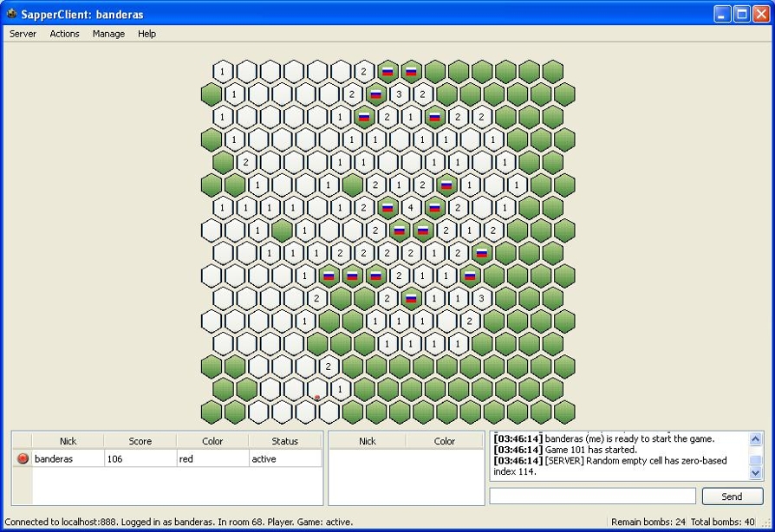Select the status cell showing active
The width and height of the screenshot is (775, 532).
coord(284,458)
